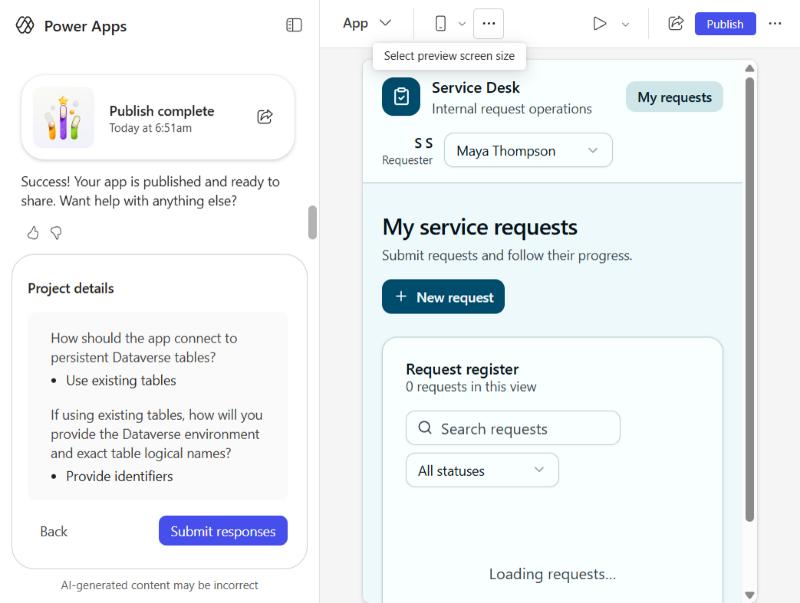
Task: Click the Back link
Action: pyautogui.click(x=54, y=531)
